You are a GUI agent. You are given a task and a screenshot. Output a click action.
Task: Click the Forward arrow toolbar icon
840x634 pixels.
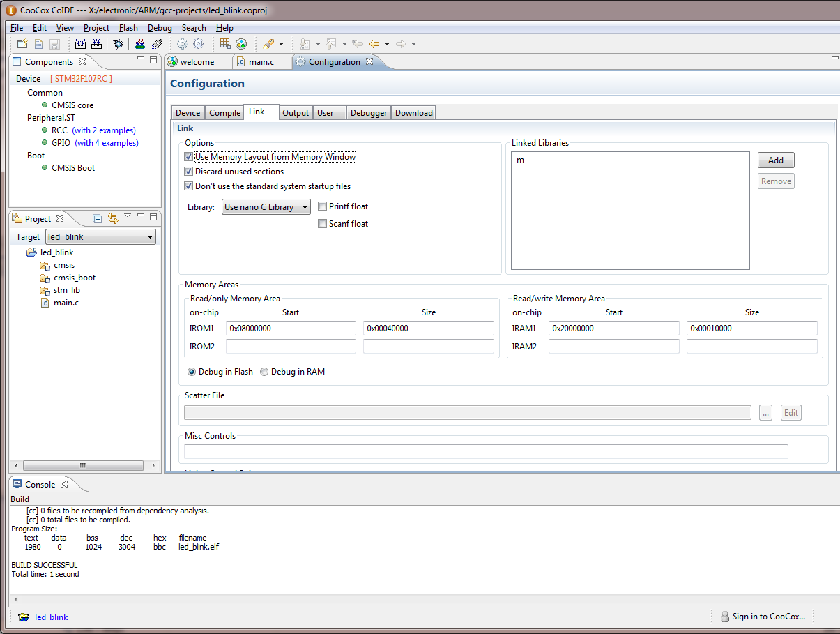pyautogui.click(x=401, y=44)
